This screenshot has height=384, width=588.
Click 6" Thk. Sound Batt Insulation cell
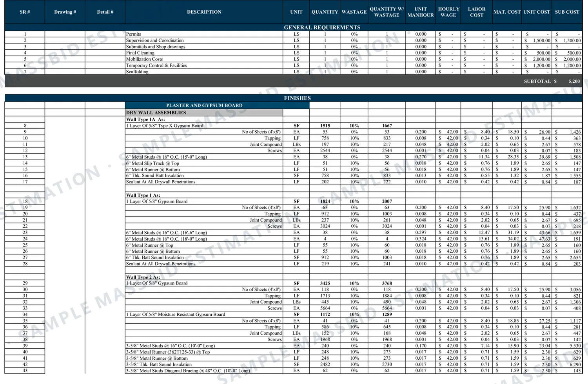click(204, 176)
